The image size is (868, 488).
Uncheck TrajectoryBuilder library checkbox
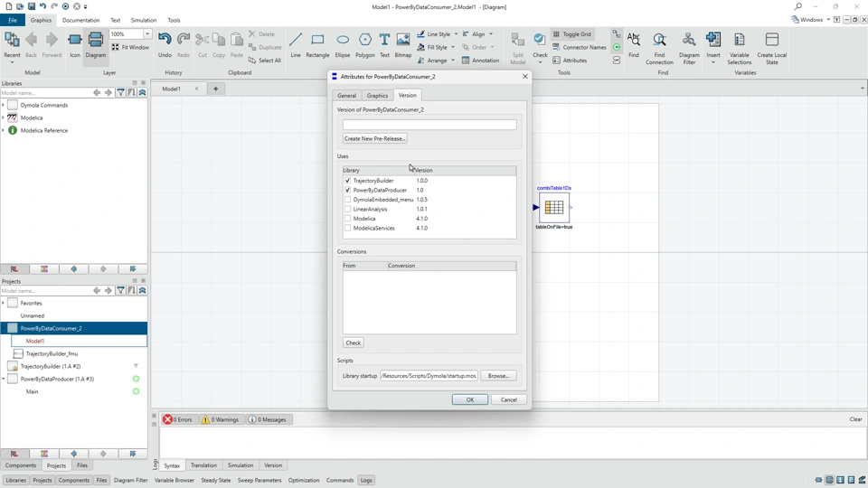(x=347, y=181)
